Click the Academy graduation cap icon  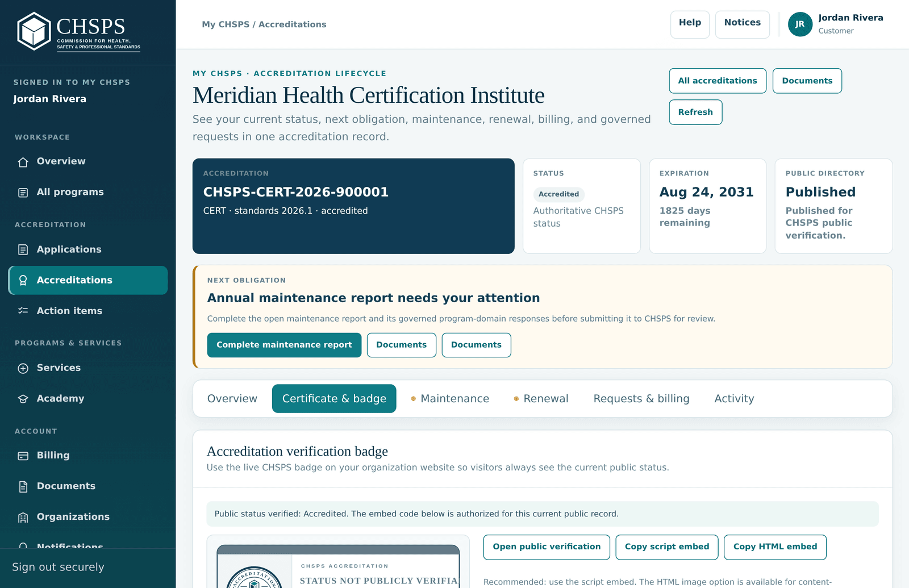click(x=23, y=399)
